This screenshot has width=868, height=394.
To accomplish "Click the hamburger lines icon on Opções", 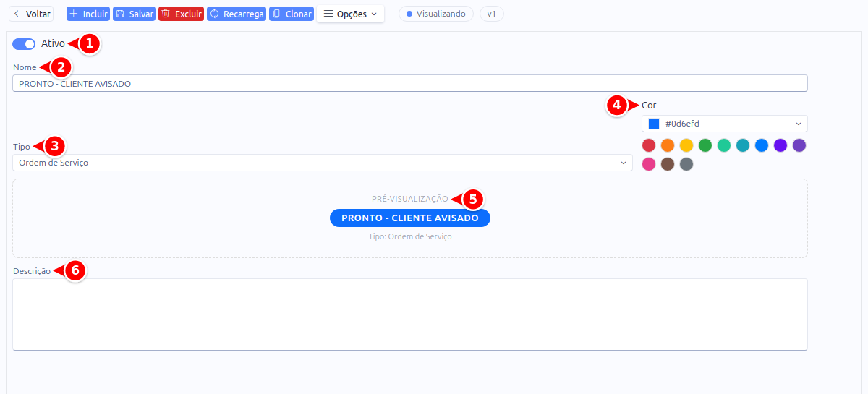I will 328,14.
